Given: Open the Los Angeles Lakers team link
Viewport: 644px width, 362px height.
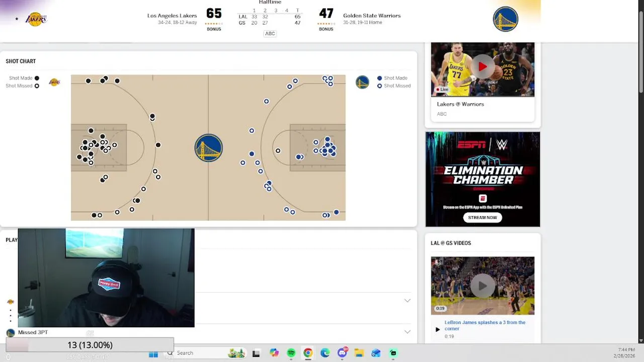Looking at the screenshot, I should pyautogui.click(x=172, y=16).
